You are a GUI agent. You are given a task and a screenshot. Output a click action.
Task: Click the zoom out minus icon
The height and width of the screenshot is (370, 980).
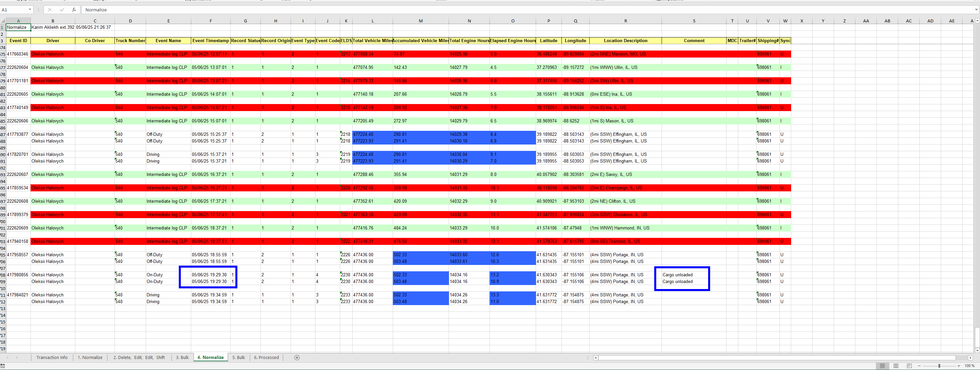click(919, 366)
